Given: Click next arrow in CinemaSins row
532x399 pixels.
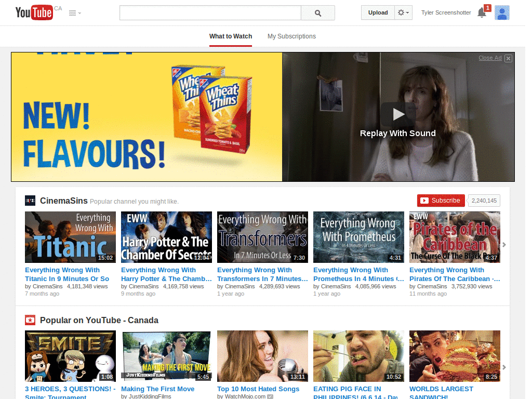Looking at the screenshot, I should click(x=504, y=245).
